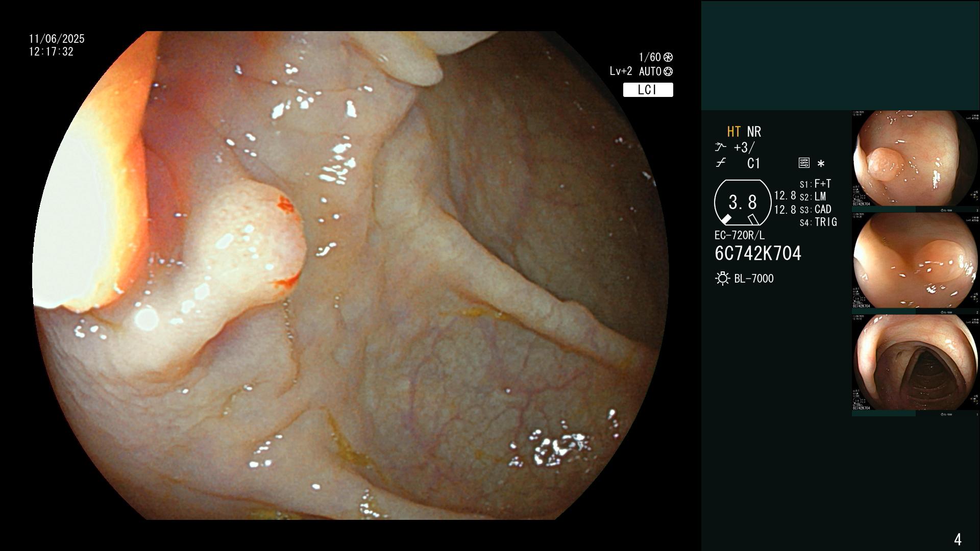Click the lower 12.8 diameter value
This screenshot has width=980, height=551.
click(x=785, y=210)
